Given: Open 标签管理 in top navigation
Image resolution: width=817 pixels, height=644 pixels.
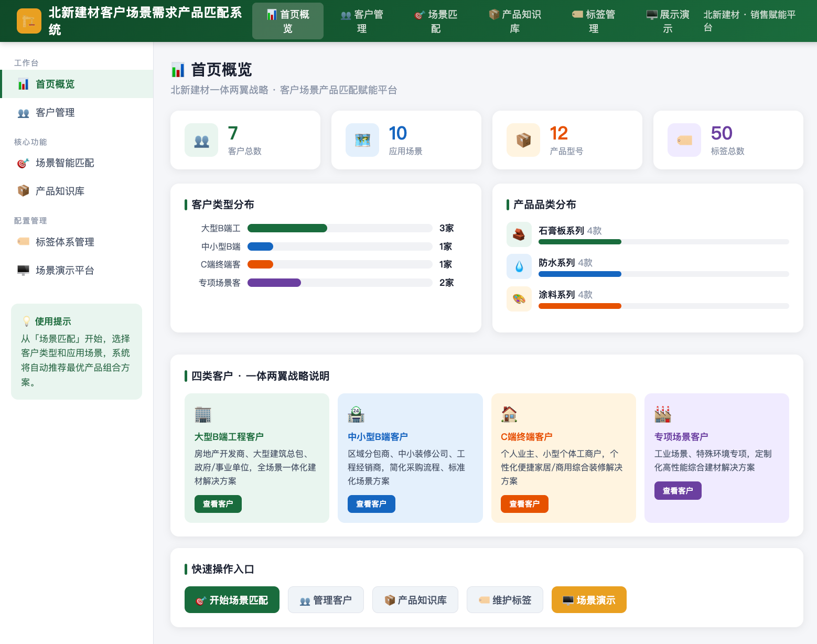Looking at the screenshot, I should 594,21.
